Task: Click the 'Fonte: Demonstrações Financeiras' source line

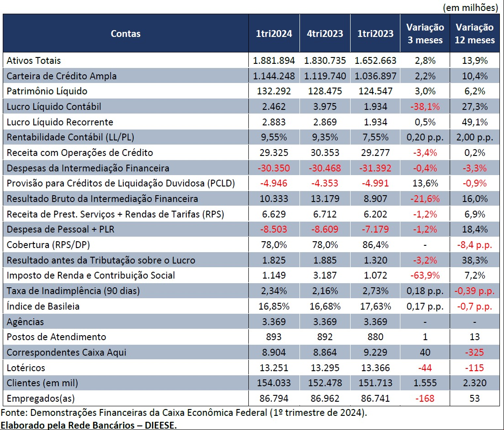Action: click(184, 412)
